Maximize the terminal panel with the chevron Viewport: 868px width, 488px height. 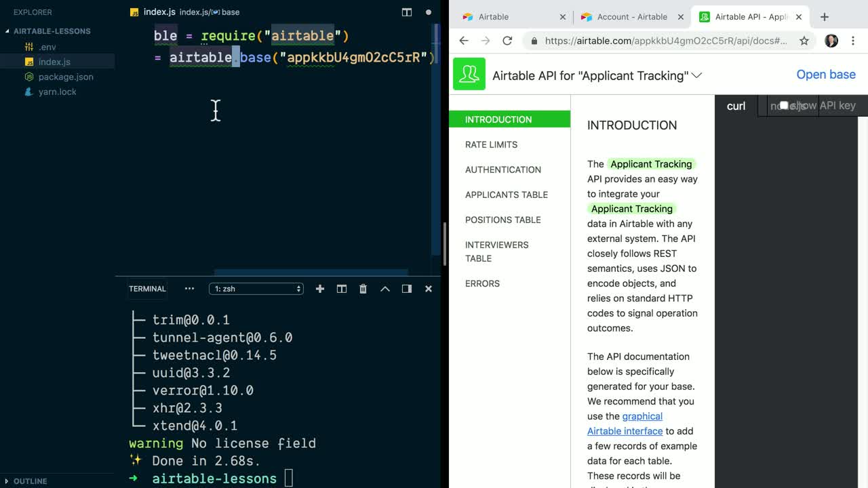click(385, 289)
